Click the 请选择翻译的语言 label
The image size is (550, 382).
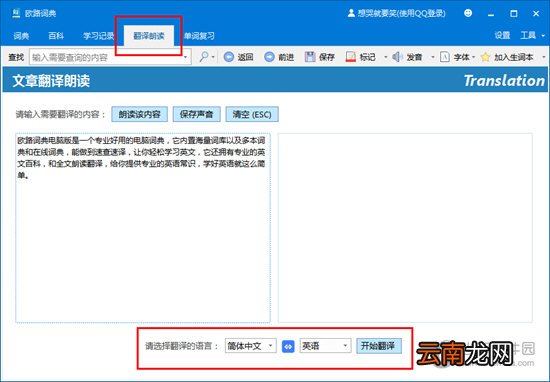pos(182,346)
